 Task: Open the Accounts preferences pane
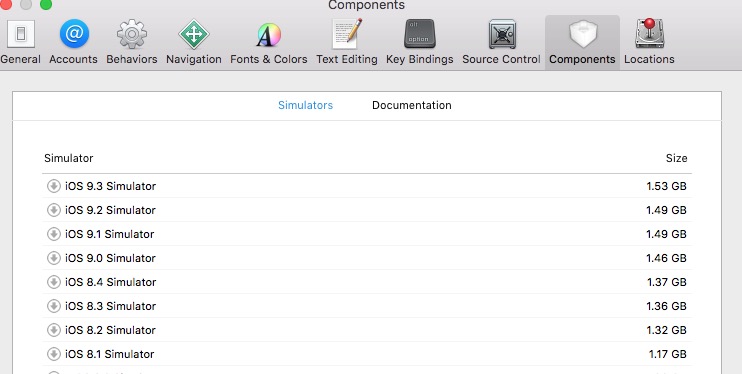click(73, 43)
